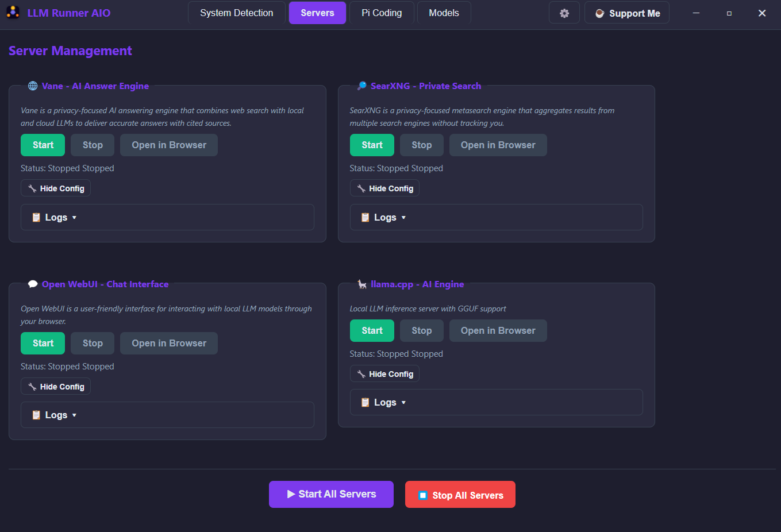781x532 pixels.
Task: Click the LLM Runner AIO app logo
Action: tap(13, 13)
